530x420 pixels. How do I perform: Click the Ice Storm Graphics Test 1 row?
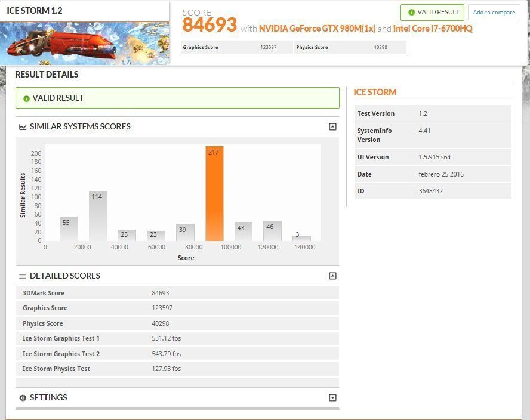tap(177, 339)
